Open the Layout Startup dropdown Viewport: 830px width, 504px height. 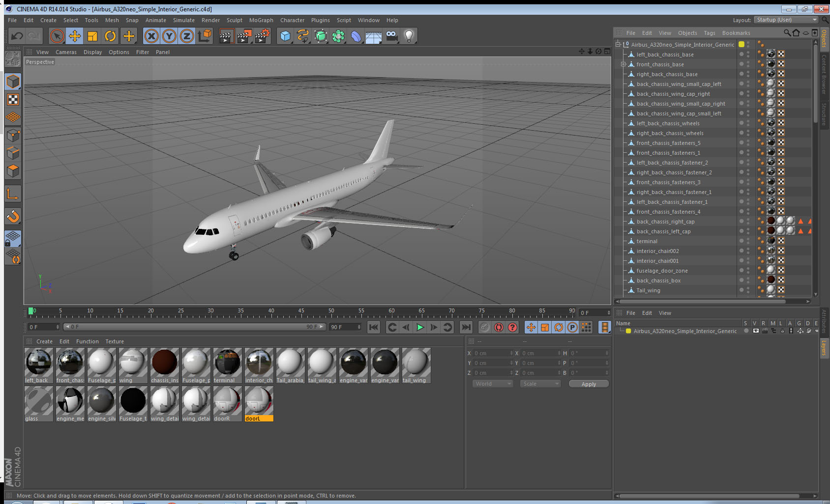click(786, 20)
